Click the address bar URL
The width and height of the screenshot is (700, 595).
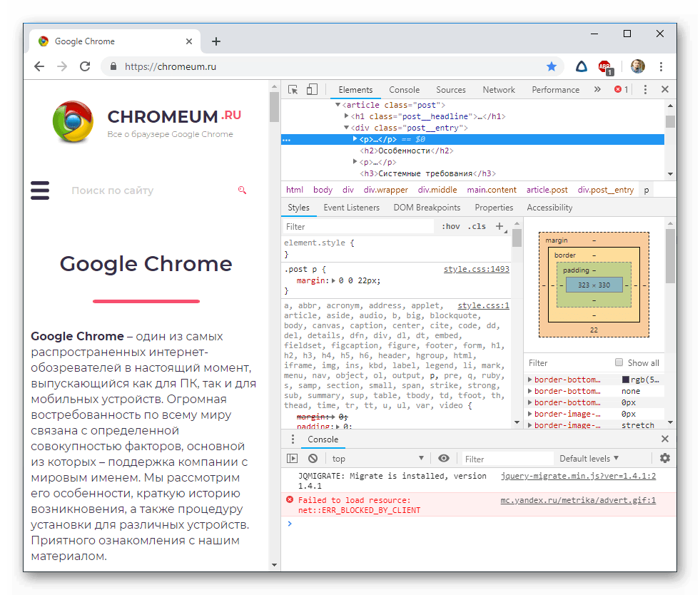tap(171, 66)
